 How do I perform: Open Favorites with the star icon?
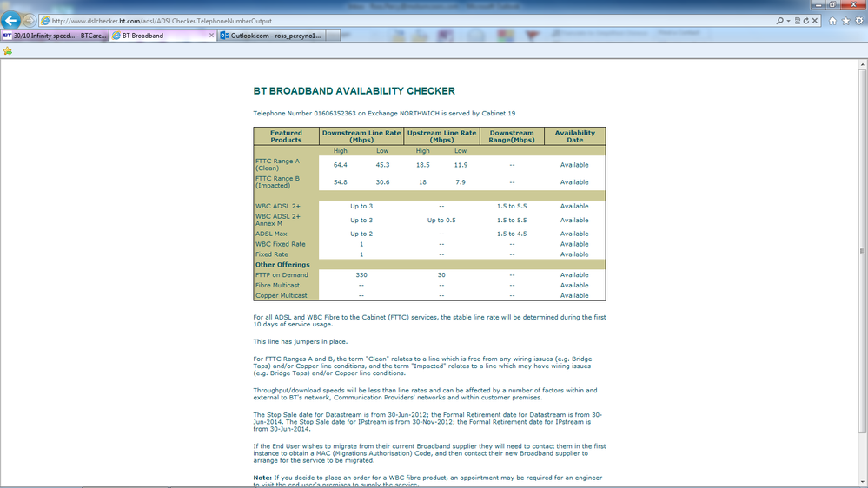click(x=846, y=21)
